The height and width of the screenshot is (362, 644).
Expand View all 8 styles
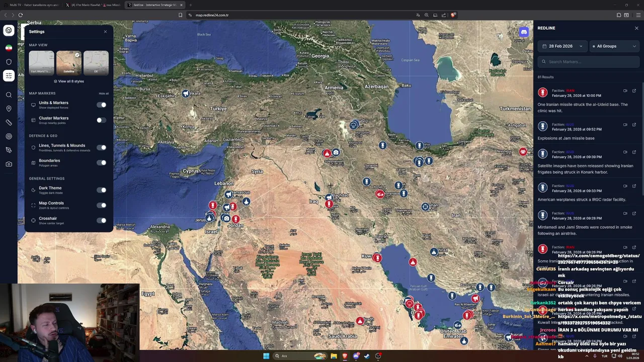69,81
